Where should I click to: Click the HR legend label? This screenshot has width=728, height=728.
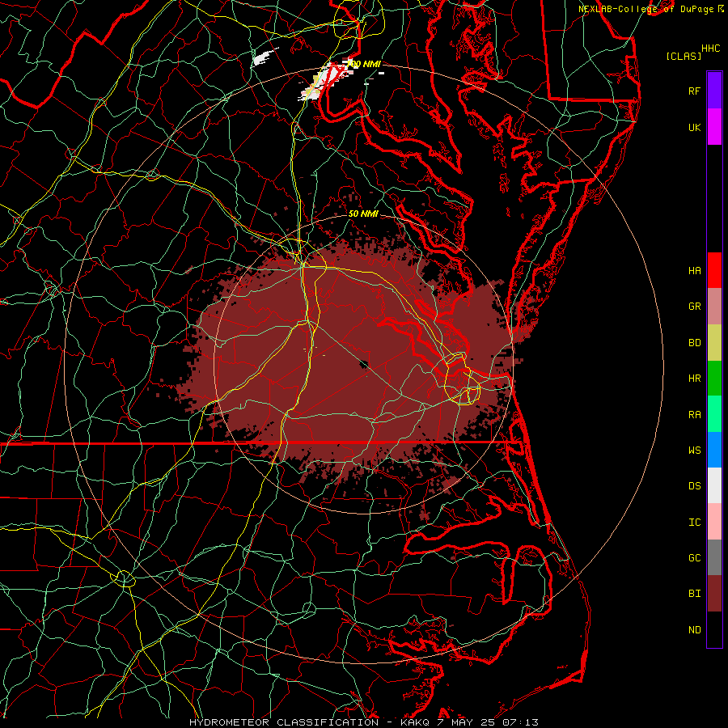click(694, 379)
